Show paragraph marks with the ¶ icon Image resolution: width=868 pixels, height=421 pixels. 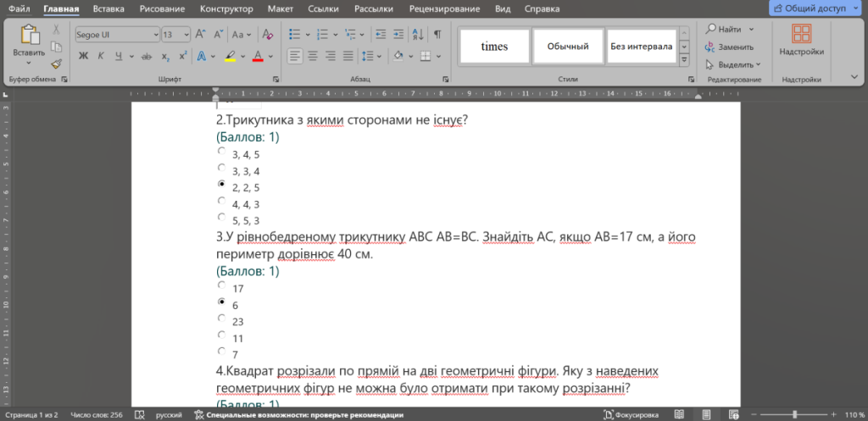coord(437,34)
